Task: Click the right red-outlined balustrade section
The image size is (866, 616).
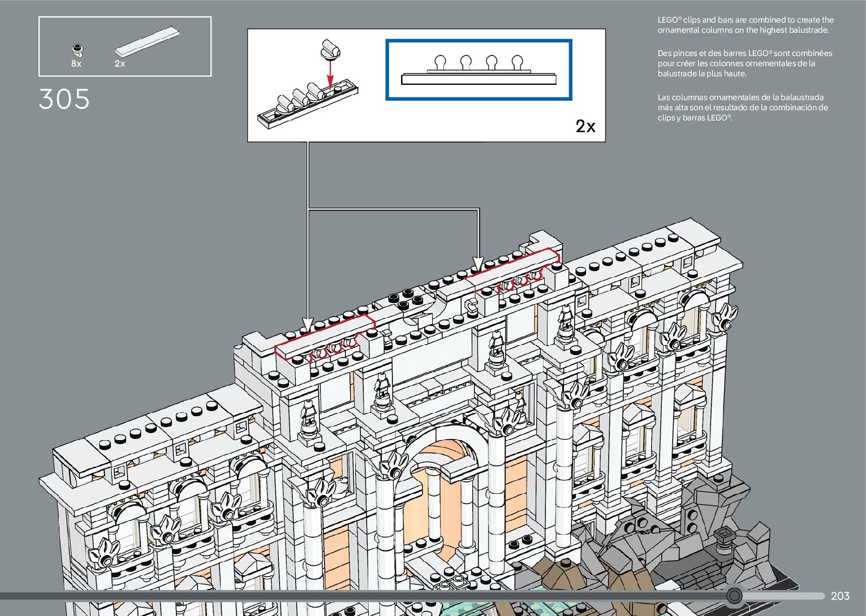Action: [512, 270]
